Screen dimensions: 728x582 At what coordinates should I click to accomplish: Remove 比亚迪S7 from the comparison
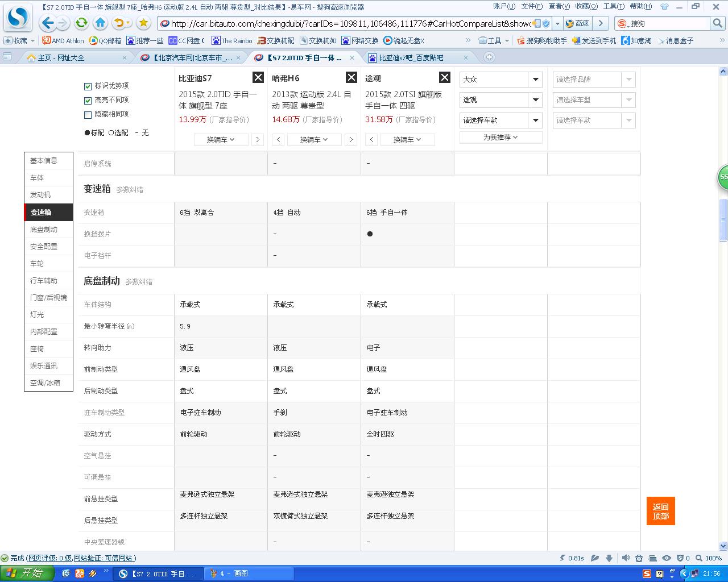(x=258, y=78)
